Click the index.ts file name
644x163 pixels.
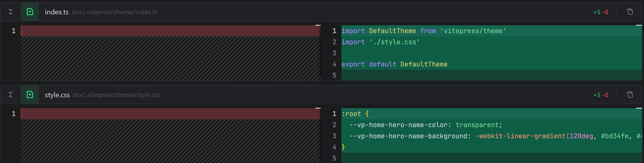pyautogui.click(x=56, y=12)
